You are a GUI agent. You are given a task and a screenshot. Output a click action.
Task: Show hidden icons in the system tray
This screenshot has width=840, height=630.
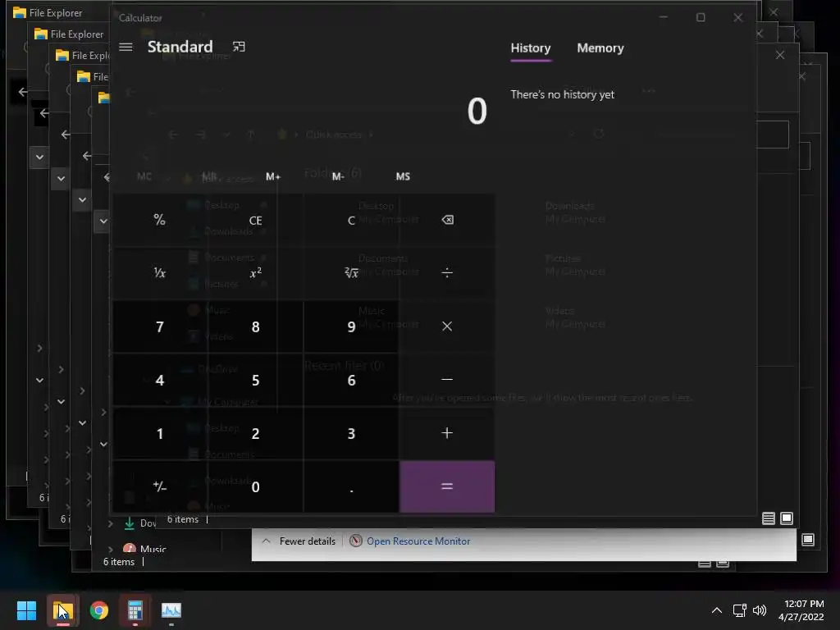pyautogui.click(x=717, y=610)
